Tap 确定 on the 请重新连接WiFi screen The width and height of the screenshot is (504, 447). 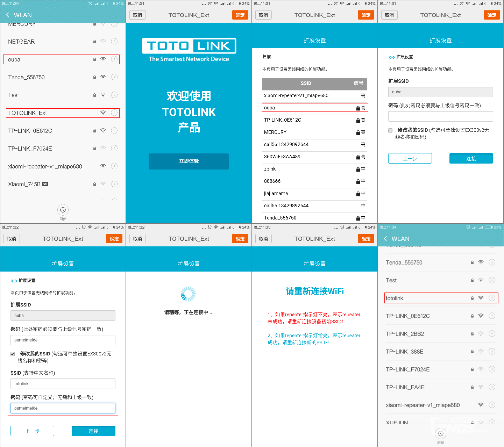click(366, 239)
